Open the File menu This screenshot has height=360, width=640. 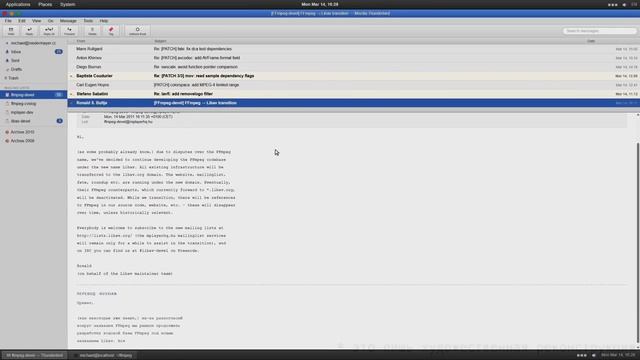pos(8,21)
